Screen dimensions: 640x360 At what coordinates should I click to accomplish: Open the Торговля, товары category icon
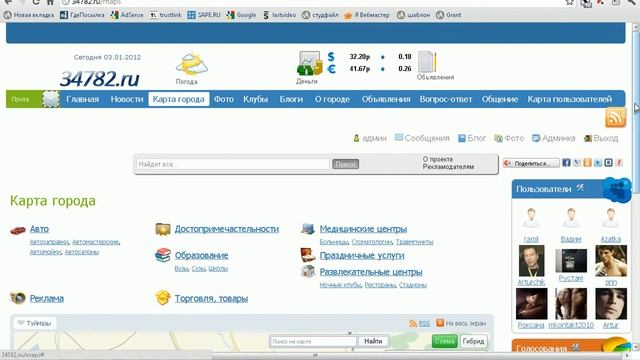[x=163, y=298]
